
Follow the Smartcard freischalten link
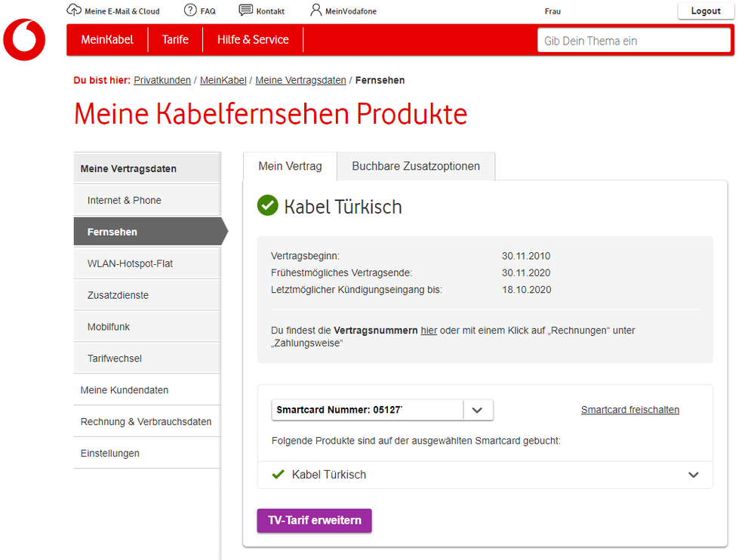[x=630, y=410]
